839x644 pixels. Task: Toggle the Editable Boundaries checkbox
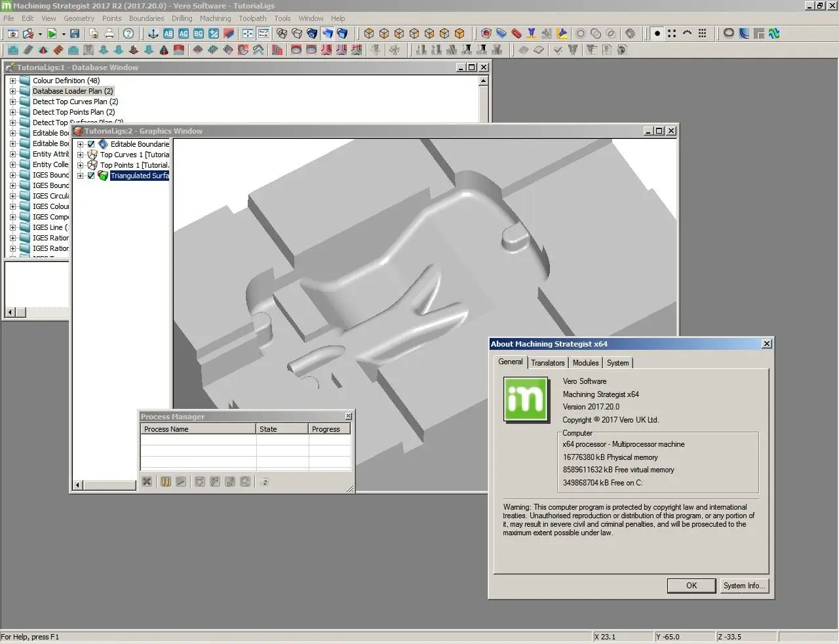click(x=91, y=144)
